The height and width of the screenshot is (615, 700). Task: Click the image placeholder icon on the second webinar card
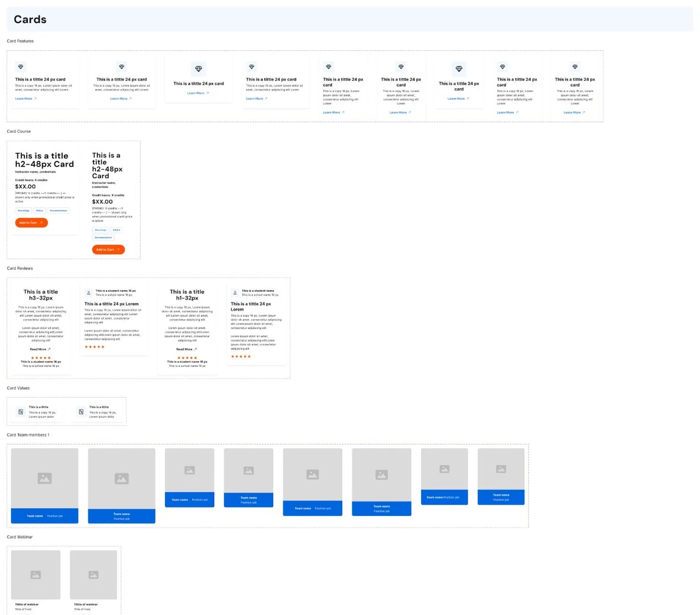coord(93,575)
